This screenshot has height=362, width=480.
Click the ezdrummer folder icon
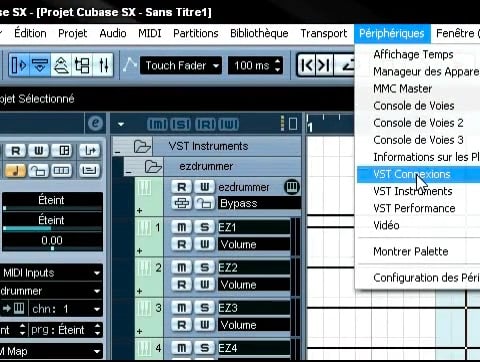tap(153, 166)
